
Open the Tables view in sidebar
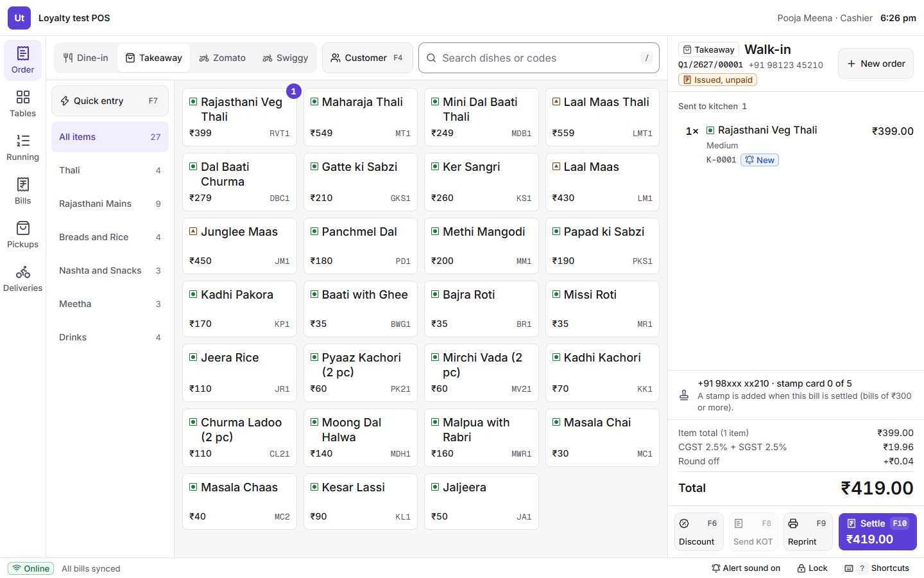coord(22,104)
